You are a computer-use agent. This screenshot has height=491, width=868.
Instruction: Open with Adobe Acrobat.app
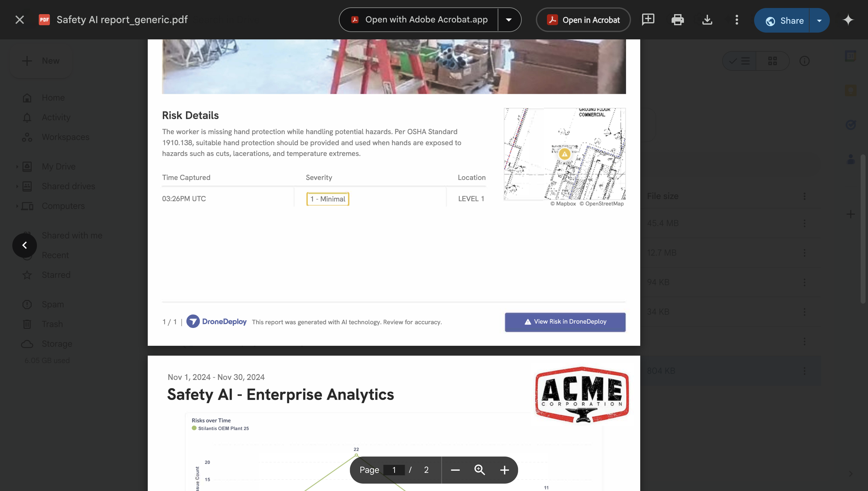coord(419,20)
